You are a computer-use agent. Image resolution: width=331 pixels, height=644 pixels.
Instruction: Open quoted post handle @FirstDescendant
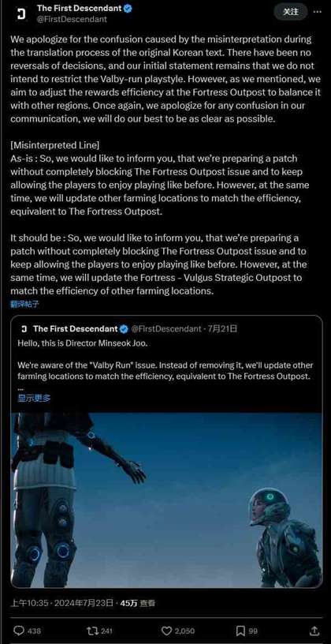[165, 328]
